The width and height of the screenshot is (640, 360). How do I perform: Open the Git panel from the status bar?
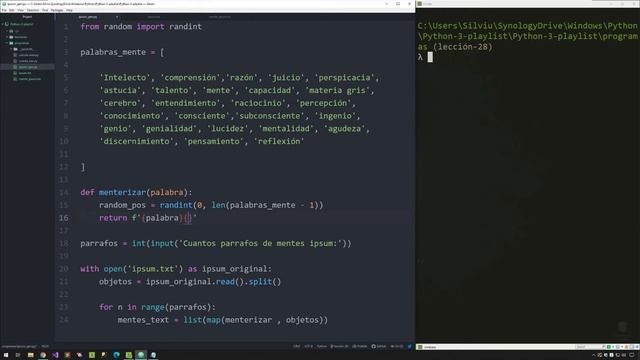(x=397, y=346)
